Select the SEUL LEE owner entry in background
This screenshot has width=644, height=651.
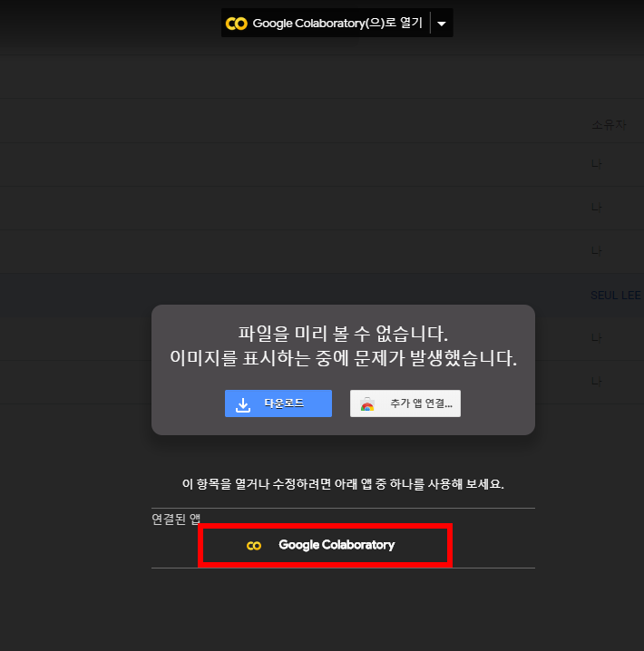(x=616, y=296)
